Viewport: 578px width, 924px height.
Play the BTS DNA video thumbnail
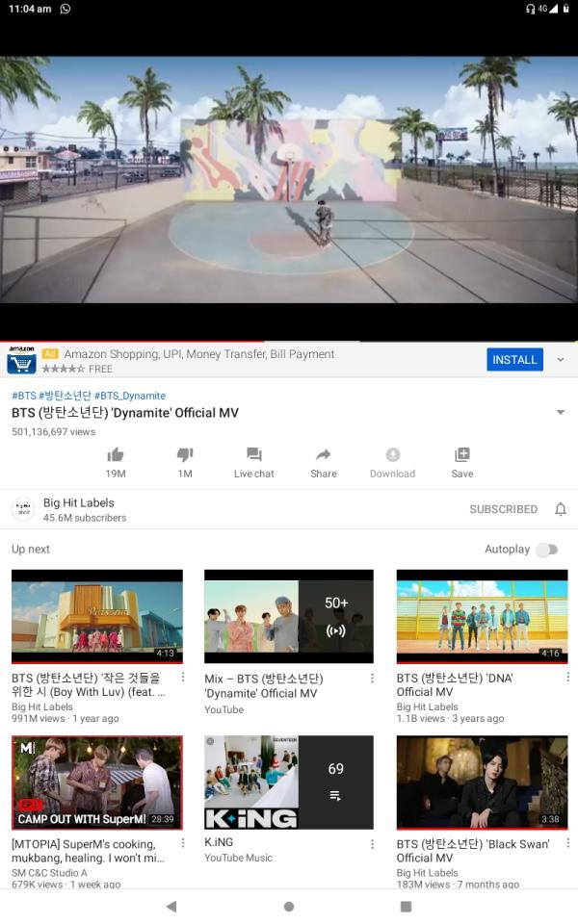point(483,616)
